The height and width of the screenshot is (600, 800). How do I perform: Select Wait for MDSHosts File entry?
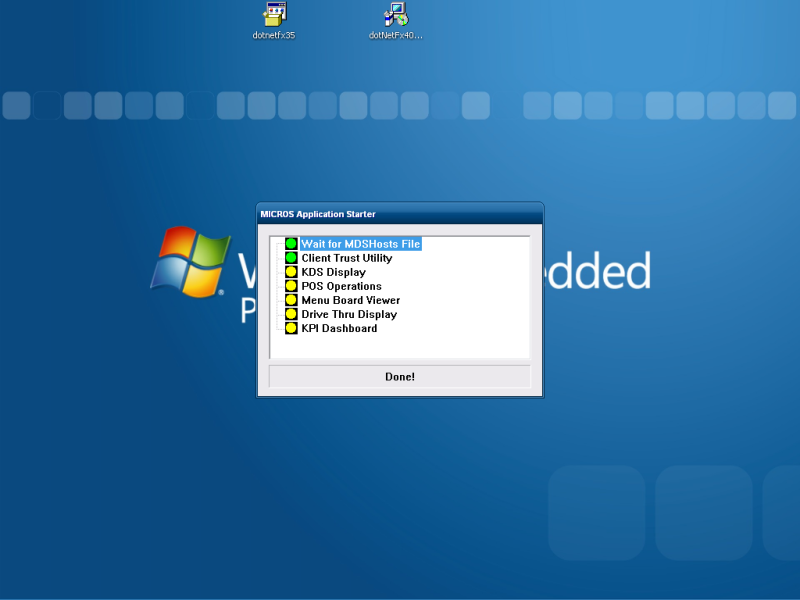pos(361,244)
